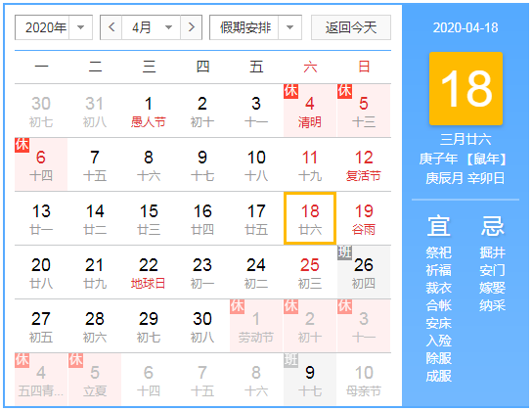This screenshot has height=411, width=532.
Task: Click the 返回今天 button
Action: click(x=351, y=27)
